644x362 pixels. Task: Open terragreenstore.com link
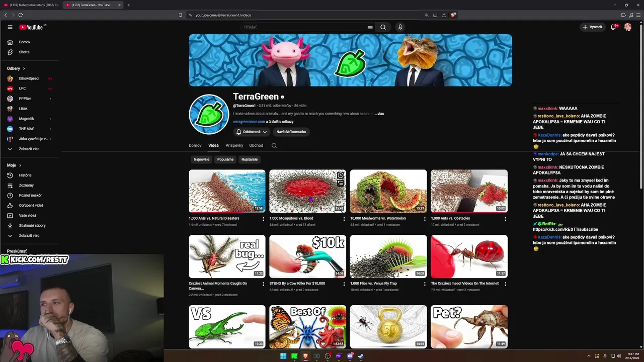pos(249,122)
